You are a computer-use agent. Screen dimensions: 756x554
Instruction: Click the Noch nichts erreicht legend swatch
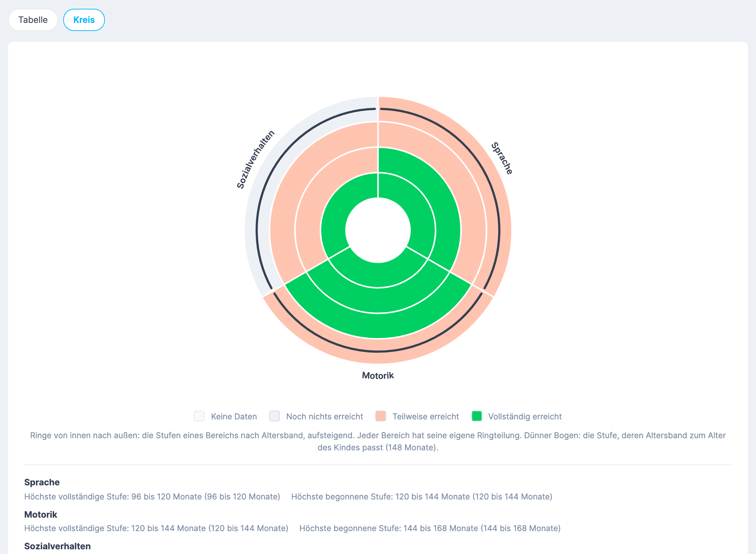[274, 416]
